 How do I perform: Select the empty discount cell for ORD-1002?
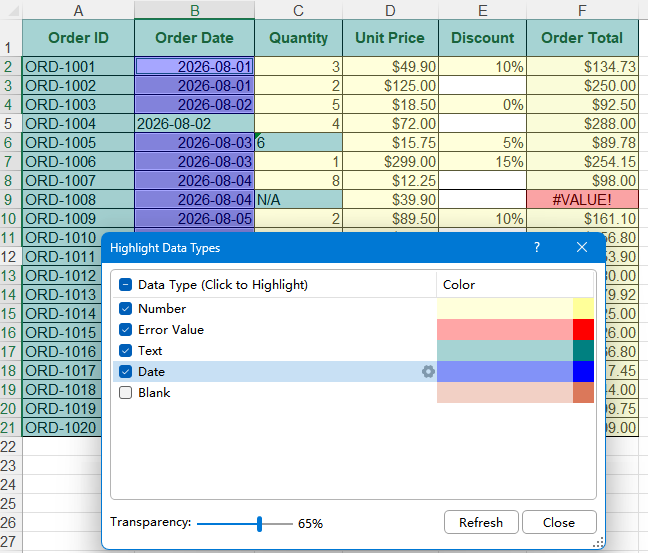click(x=482, y=86)
